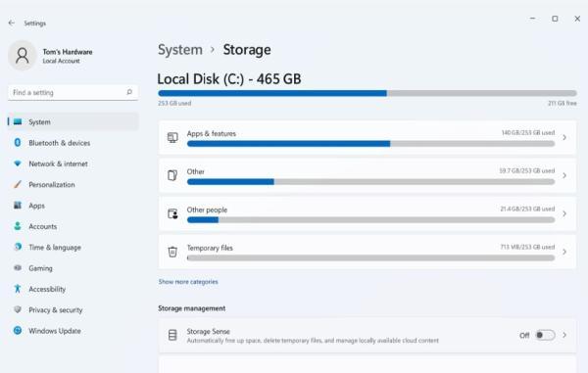588x373 pixels.
Task: Click the Temporary files usage bar
Action: (x=370, y=258)
